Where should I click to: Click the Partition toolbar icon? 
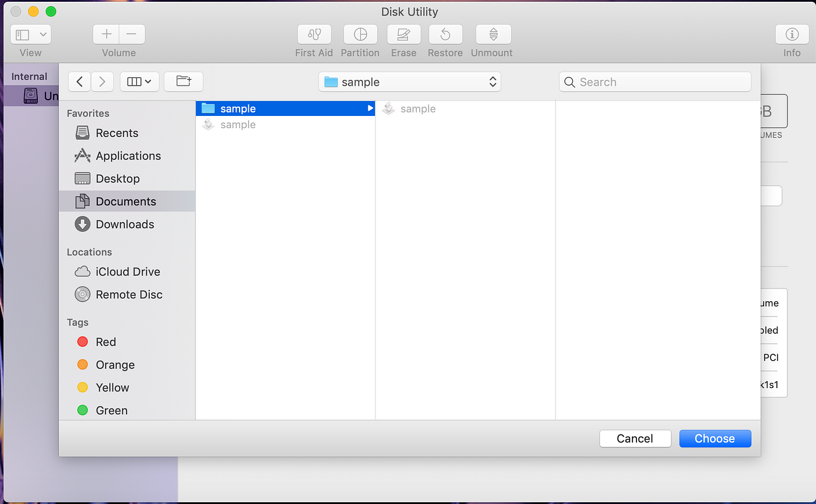click(360, 34)
